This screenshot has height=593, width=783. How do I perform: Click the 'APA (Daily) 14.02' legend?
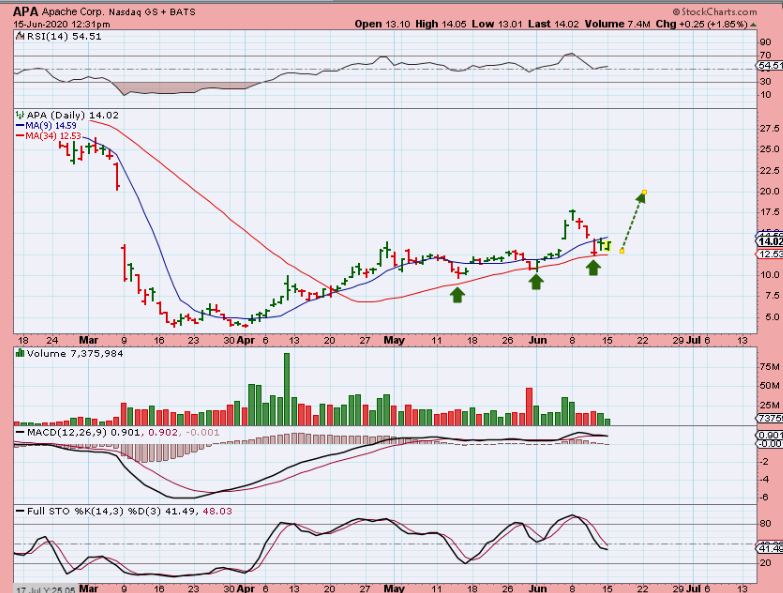[x=73, y=115]
